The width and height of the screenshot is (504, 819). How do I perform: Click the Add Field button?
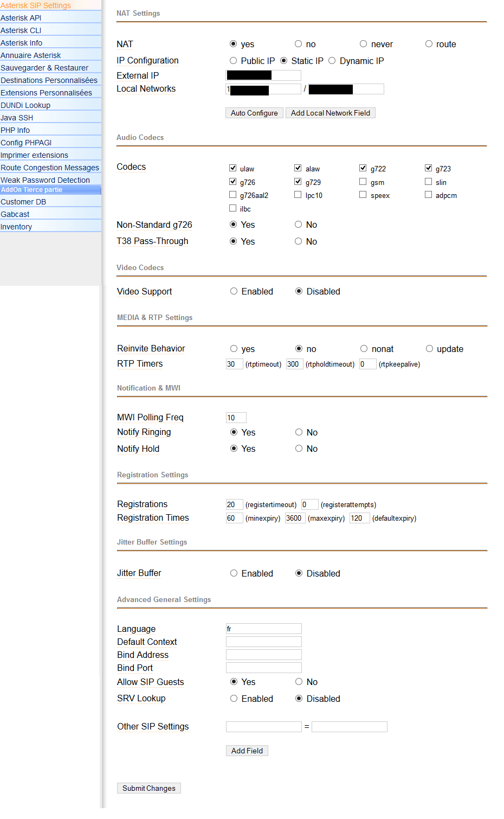coord(247,751)
